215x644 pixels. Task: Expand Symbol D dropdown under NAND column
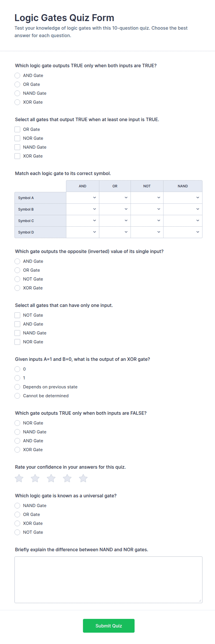pyautogui.click(x=183, y=232)
